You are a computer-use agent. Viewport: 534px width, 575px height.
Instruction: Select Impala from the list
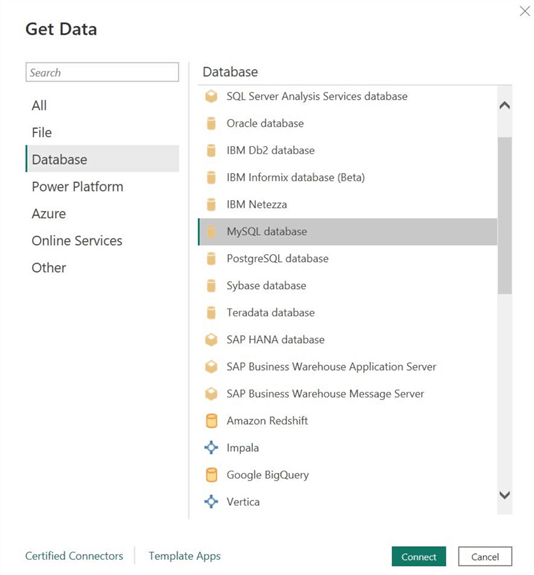coord(348,448)
